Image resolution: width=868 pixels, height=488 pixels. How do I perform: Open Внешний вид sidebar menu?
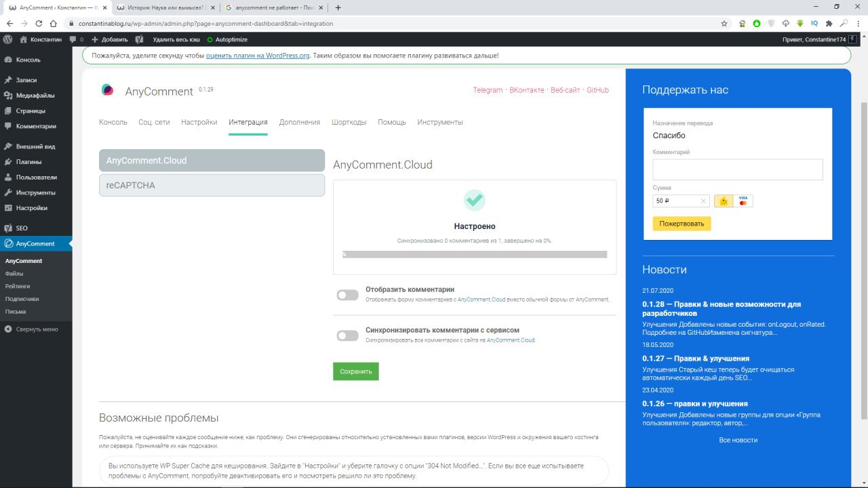point(36,146)
